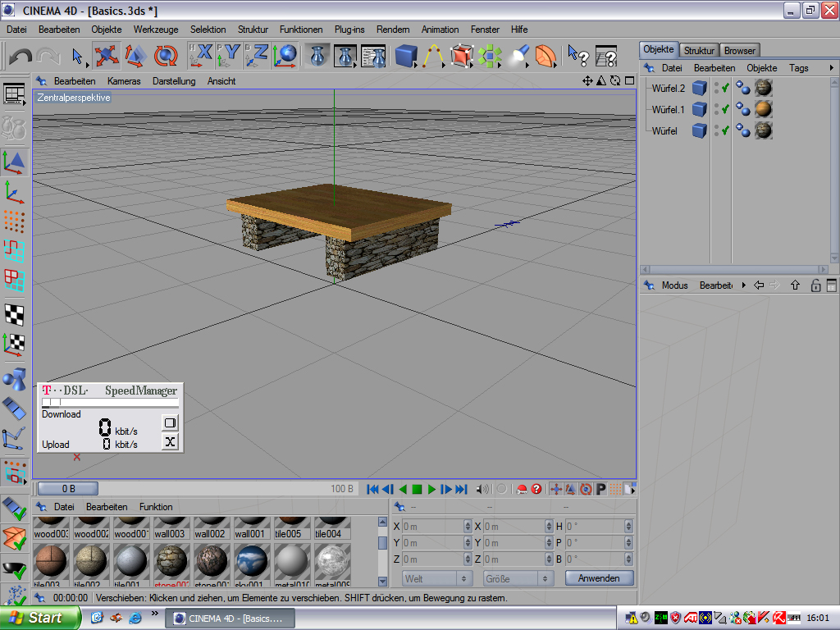Screen dimensions: 840x630
Task: Expand the object manager menu arrow after Tags
Action: (x=832, y=68)
